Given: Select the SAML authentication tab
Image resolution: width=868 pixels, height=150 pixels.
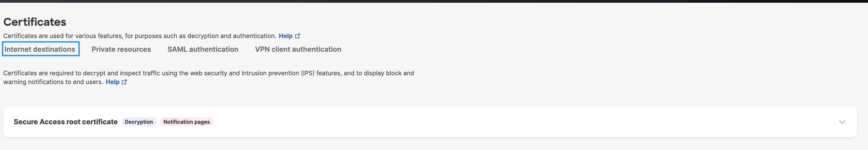Looking at the screenshot, I should point(203,49).
